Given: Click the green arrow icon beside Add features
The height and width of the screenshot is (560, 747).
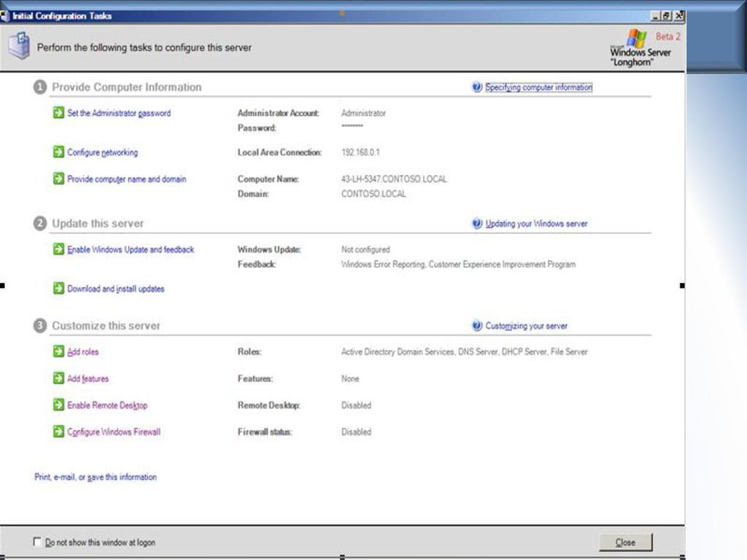Looking at the screenshot, I should click(58, 378).
